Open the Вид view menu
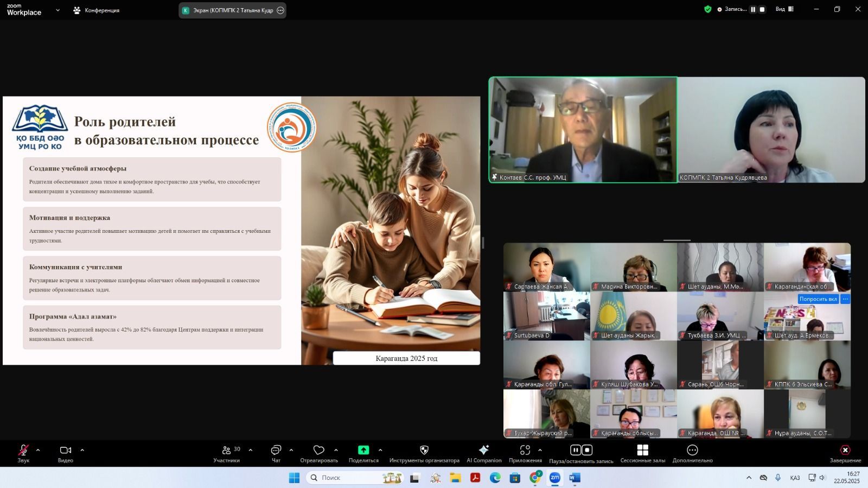This screenshot has height=488, width=868. (x=784, y=9)
